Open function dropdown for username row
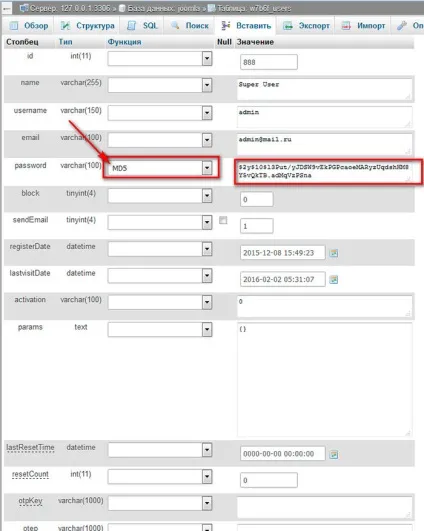 (160, 113)
